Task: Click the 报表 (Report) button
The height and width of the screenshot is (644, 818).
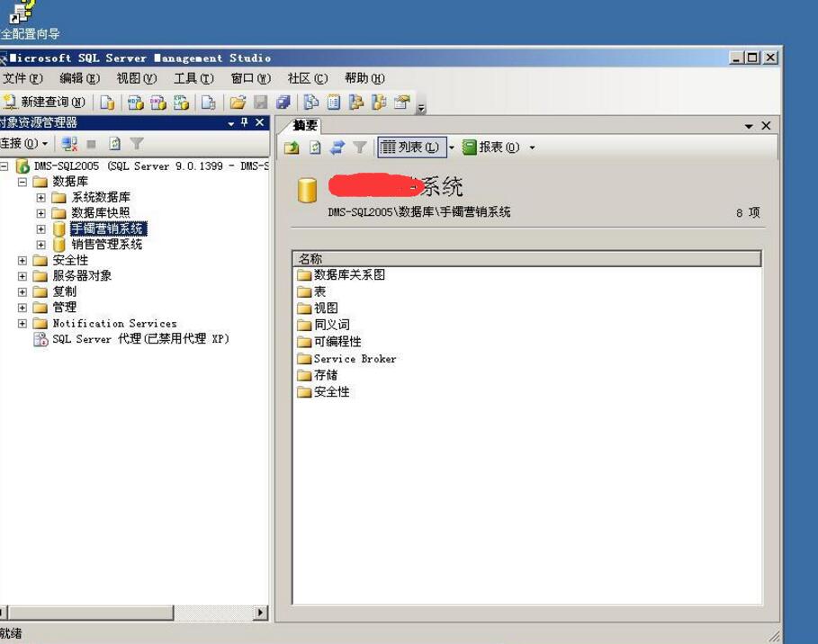Action: pos(491,148)
